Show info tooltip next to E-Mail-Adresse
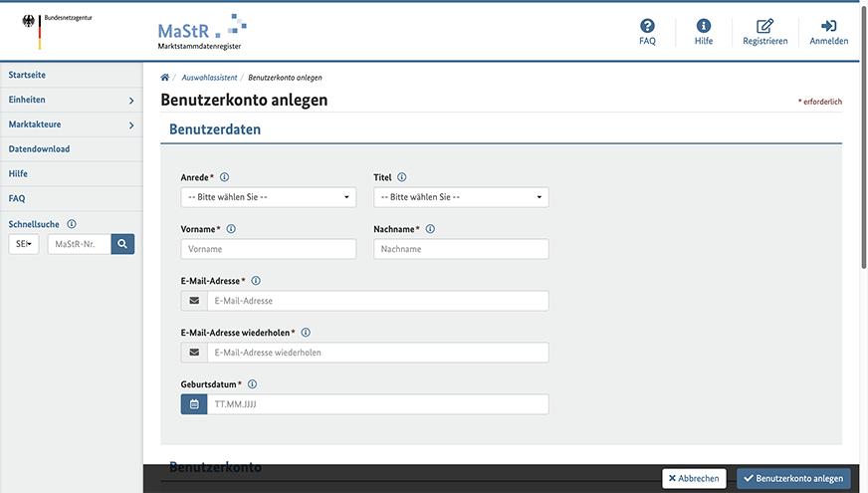 [256, 281]
